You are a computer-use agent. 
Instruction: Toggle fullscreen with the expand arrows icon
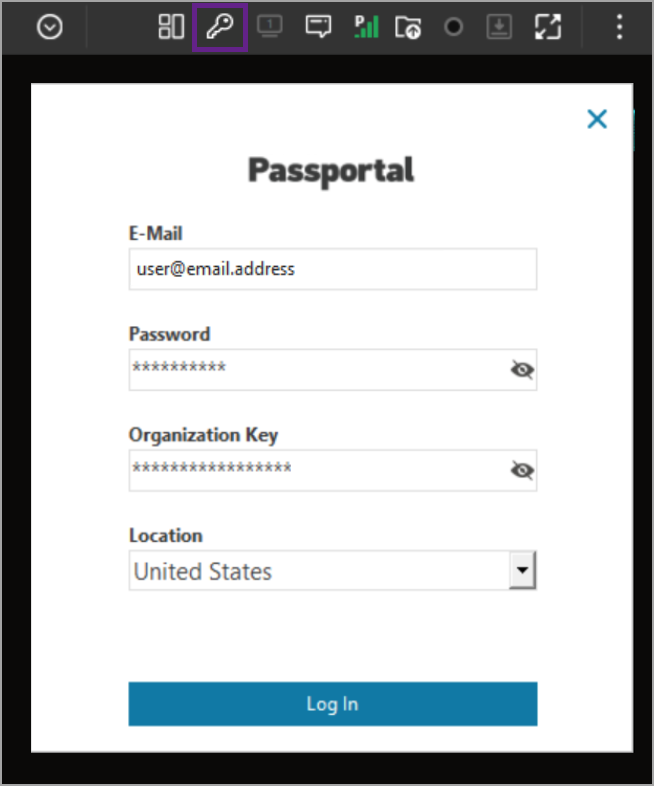pos(547,27)
